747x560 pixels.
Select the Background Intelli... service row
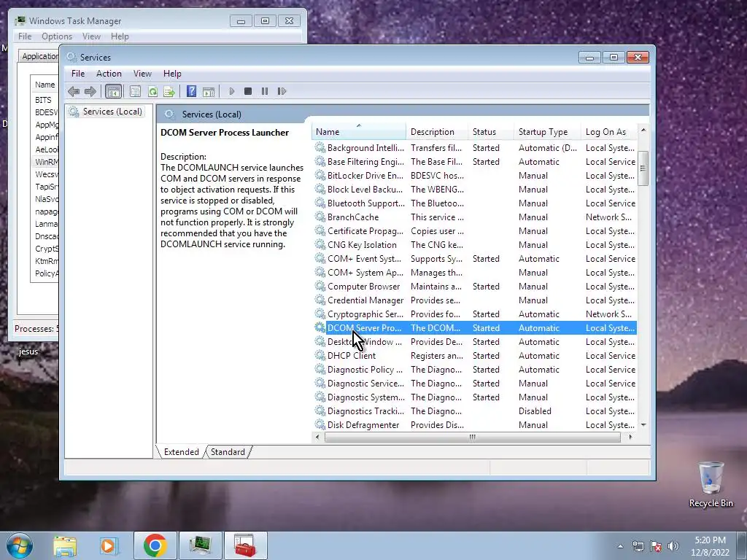(475, 148)
